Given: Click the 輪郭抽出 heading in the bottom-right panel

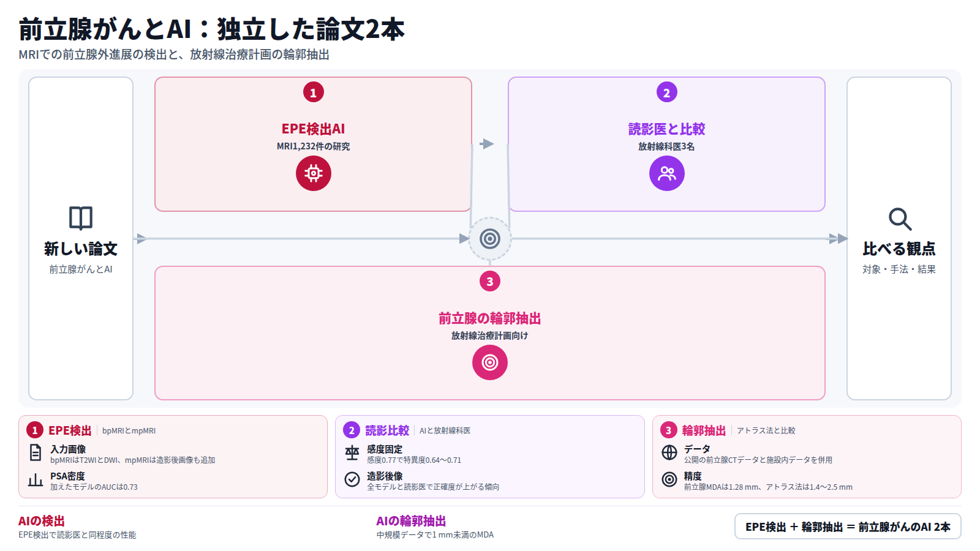Looking at the screenshot, I should (704, 430).
